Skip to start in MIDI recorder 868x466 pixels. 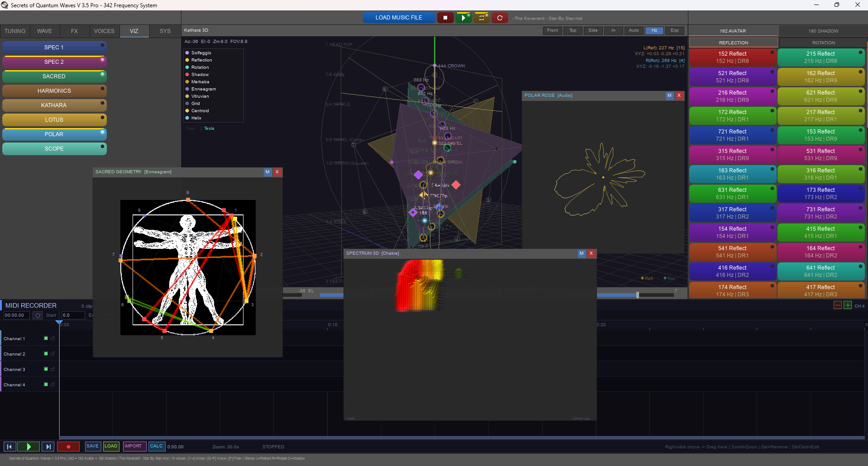(x=10, y=447)
